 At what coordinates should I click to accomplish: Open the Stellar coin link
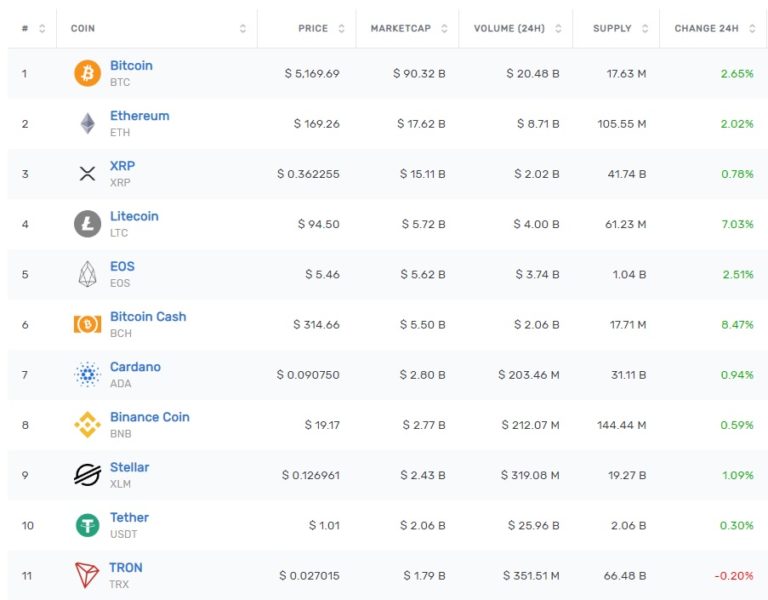coord(129,467)
